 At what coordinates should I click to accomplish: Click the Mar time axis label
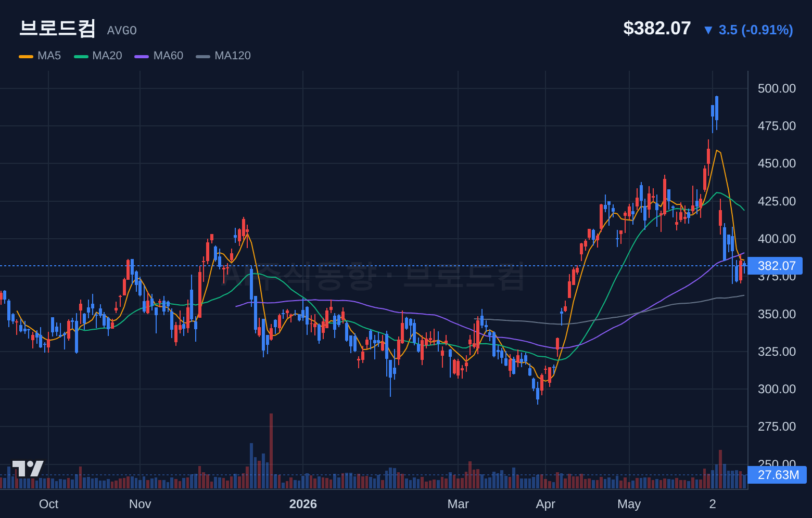[x=458, y=504]
